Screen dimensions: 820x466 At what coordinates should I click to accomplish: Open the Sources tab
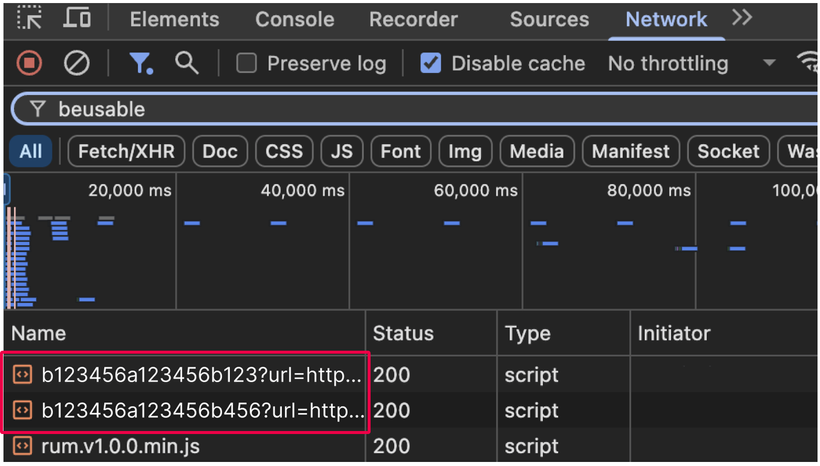coord(549,19)
